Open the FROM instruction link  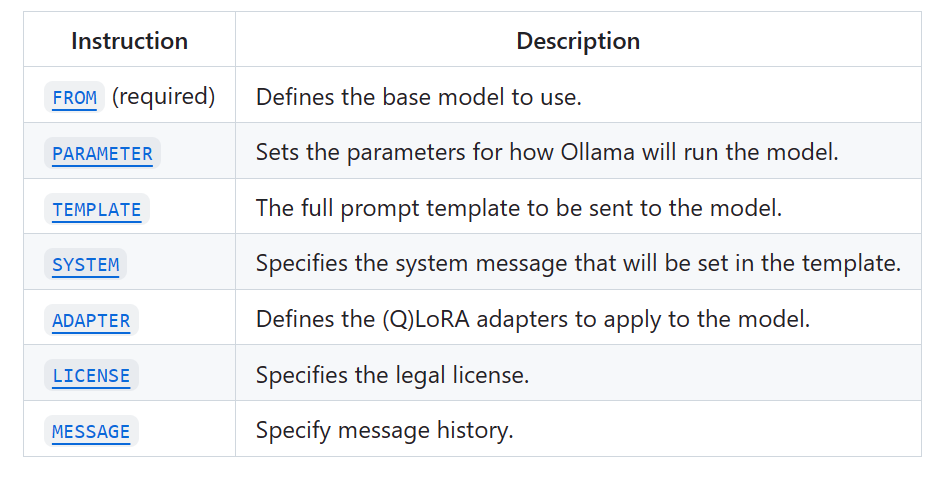click(x=75, y=98)
